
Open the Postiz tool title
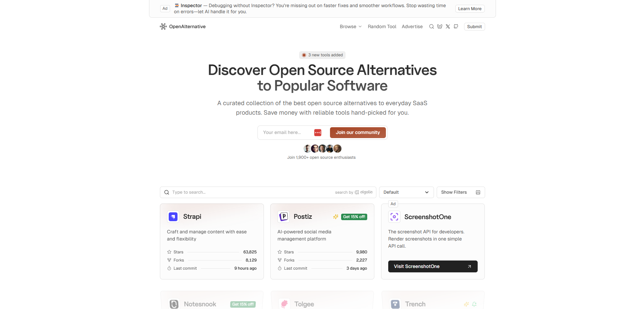click(303, 216)
